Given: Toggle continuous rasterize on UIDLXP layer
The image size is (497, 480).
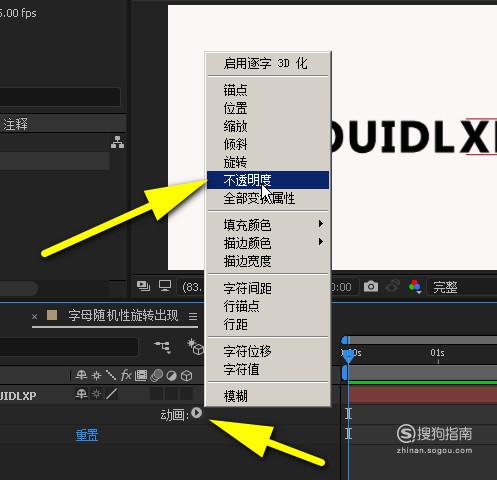Looking at the screenshot, I should pos(97,394).
